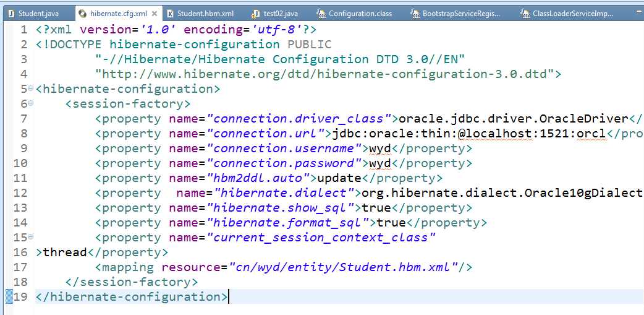Click the true value on the format_sql line
This screenshot has height=315, width=644.
[391, 222]
